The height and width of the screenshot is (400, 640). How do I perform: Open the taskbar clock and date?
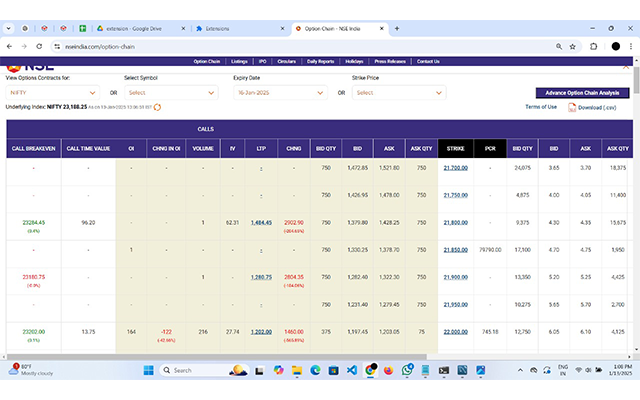(x=620, y=370)
